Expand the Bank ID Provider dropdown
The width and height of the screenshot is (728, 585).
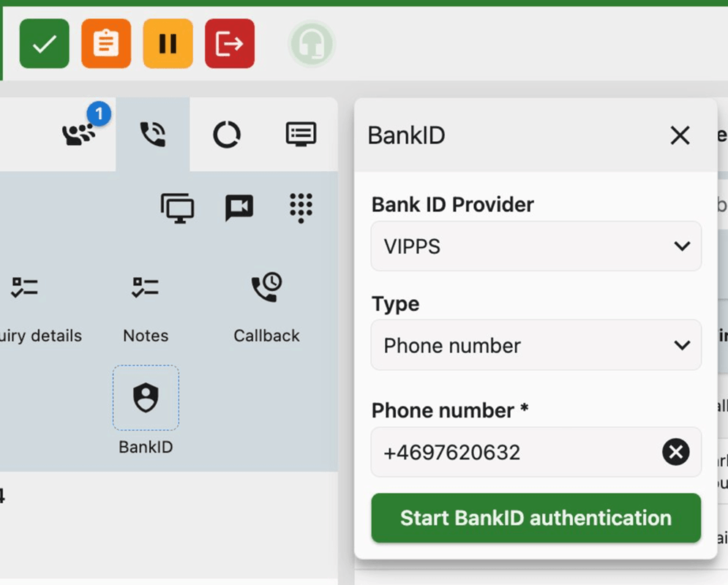click(536, 246)
